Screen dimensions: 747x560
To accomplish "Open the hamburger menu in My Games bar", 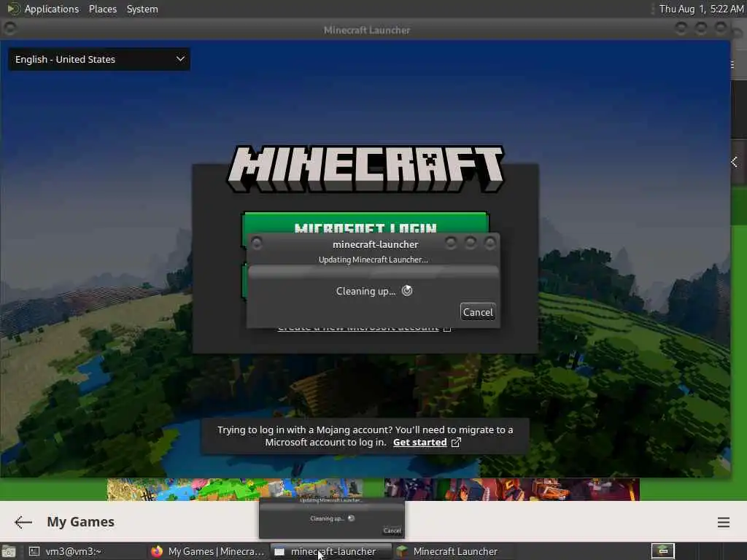I will pyautogui.click(x=723, y=522).
